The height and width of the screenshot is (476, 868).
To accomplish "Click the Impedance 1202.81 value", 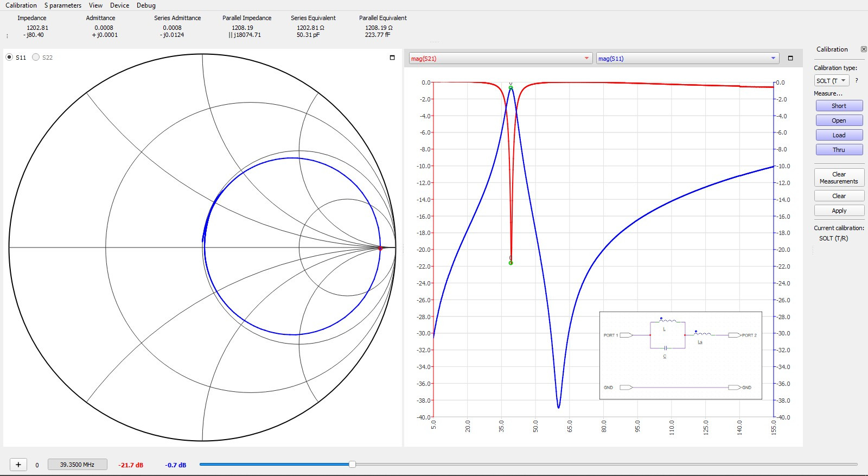I will (x=37, y=28).
